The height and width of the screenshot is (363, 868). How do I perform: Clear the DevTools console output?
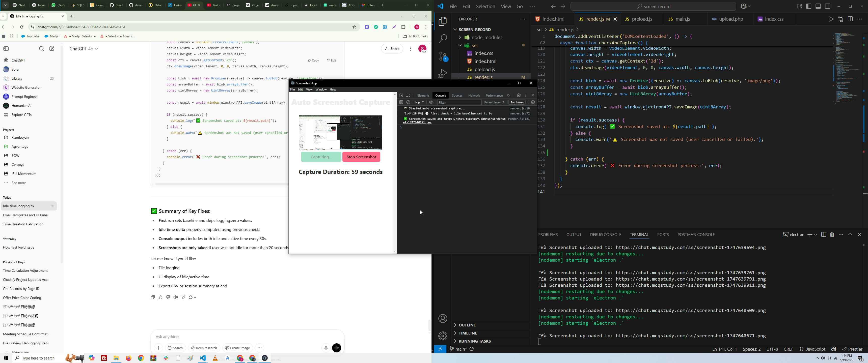tap(409, 102)
